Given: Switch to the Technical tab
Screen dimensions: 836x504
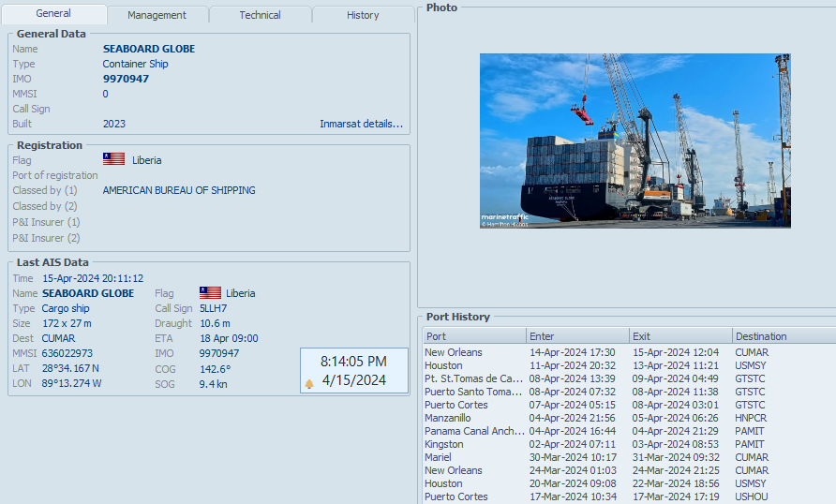Looking at the screenshot, I should [260, 15].
